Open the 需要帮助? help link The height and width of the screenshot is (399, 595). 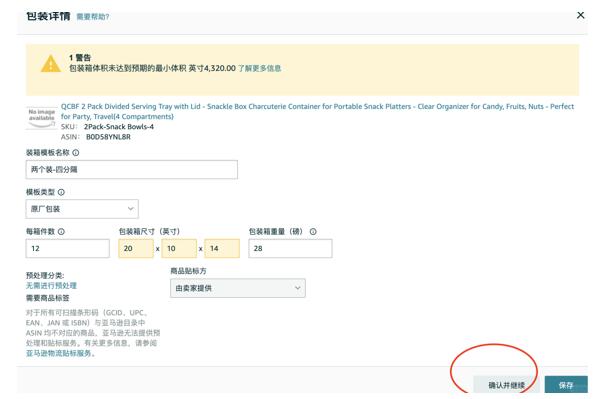point(93,17)
